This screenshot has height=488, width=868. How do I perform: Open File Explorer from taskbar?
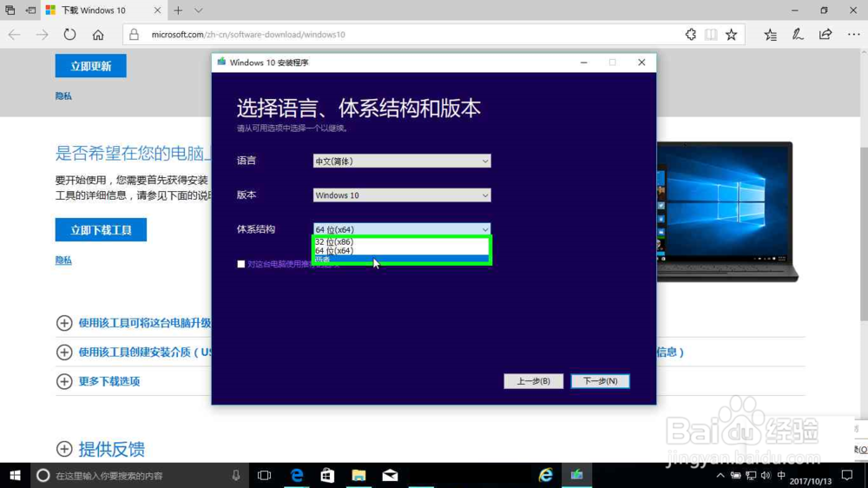[358, 475]
